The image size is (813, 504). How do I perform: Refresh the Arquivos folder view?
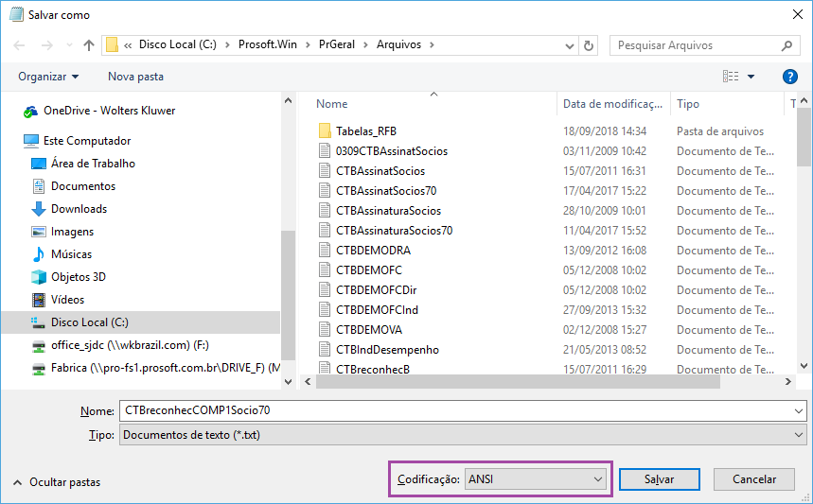click(x=589, y=45)
